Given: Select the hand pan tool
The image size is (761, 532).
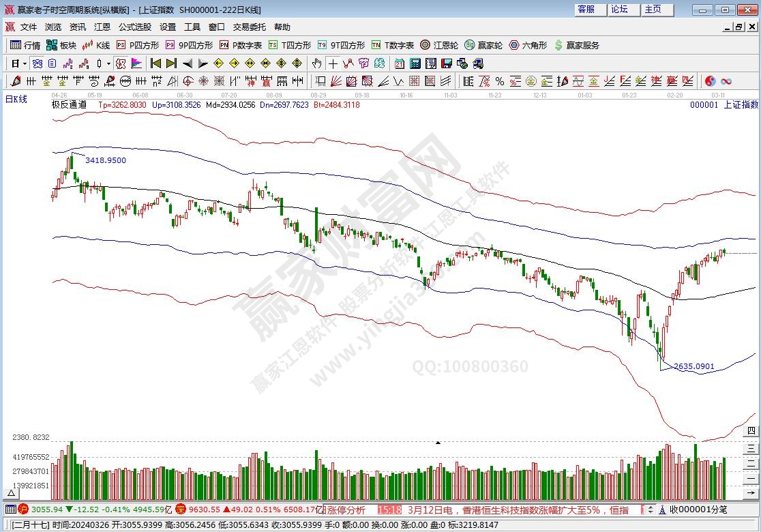Looking at the screenshot, I should pyautogui.click(x=316, y=63).
